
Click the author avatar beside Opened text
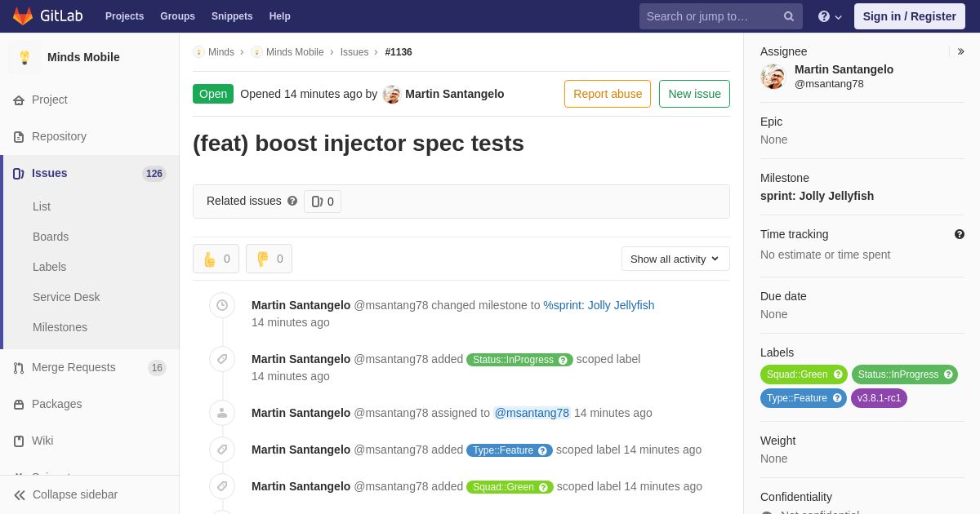392,94
